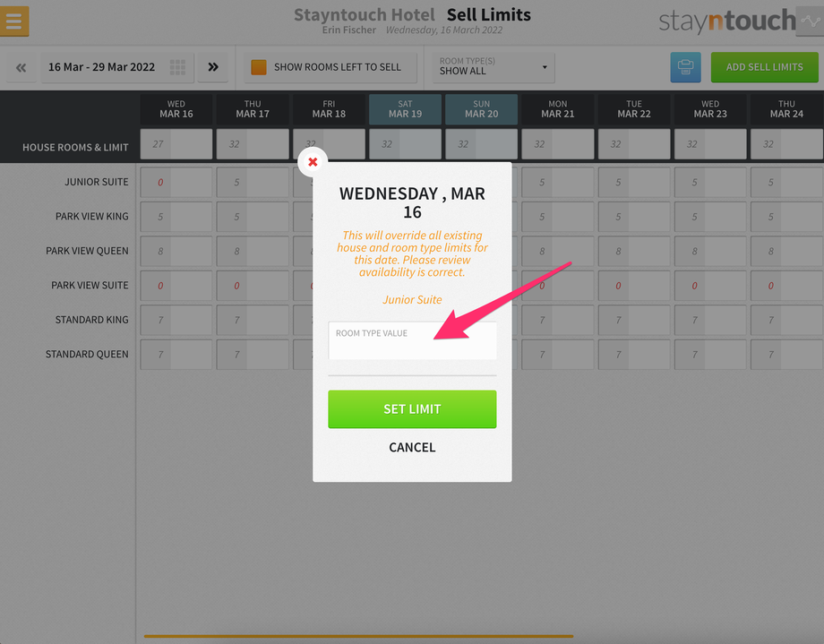Image resolution: width=824 pixels, height=644 pixels.
Task: Focus the Room Type Value field
Action: tap(412, 340)
